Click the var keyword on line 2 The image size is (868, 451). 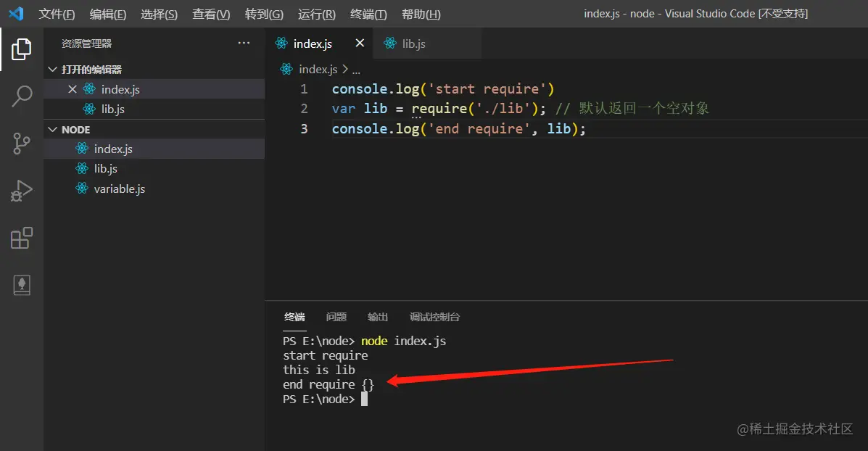point(344,109)
